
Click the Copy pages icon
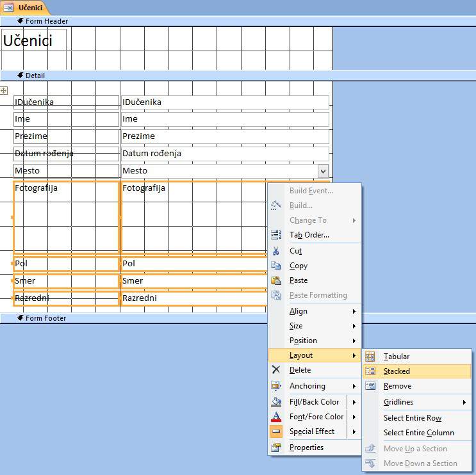coord(275,266)
